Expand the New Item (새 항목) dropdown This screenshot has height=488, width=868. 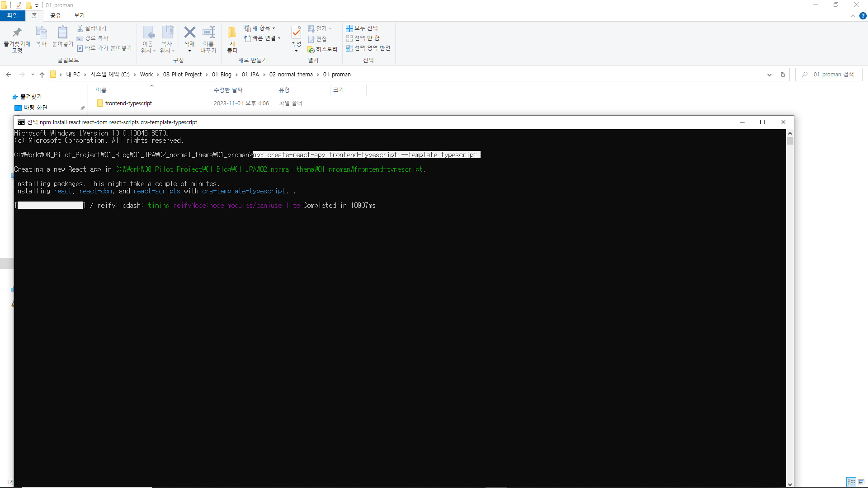[x=259, y=28]
